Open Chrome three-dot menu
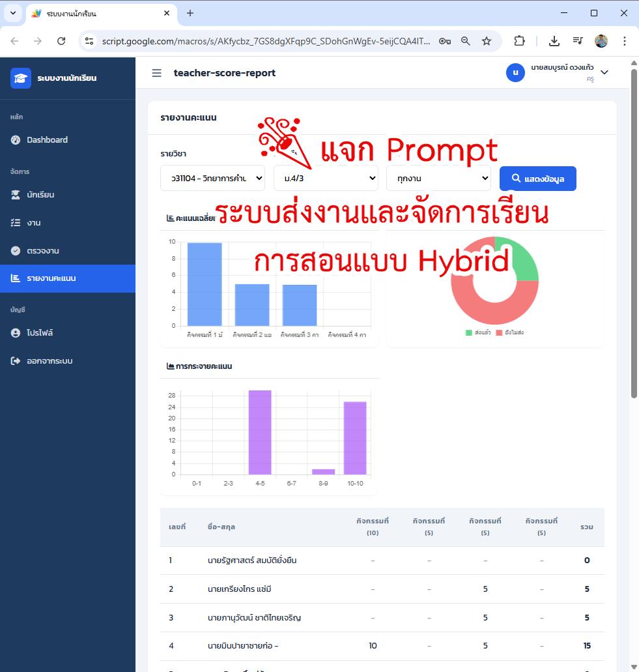639x672 pixels. (625, 41)
